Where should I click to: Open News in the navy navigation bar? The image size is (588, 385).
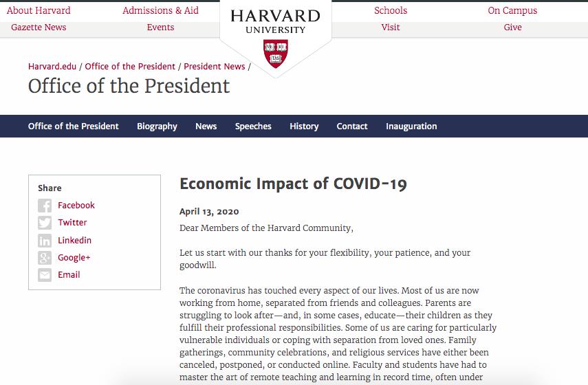pos(206,126)
